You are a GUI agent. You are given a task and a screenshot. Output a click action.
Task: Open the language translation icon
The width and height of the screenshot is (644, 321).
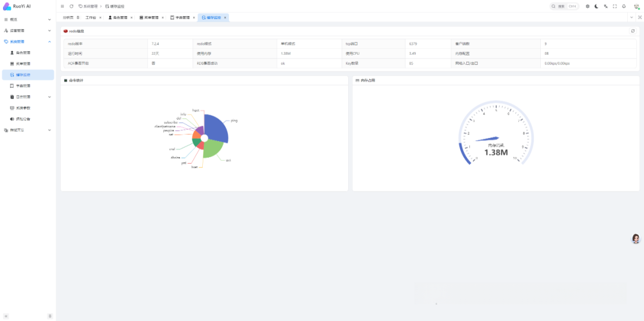pos(605,6)
